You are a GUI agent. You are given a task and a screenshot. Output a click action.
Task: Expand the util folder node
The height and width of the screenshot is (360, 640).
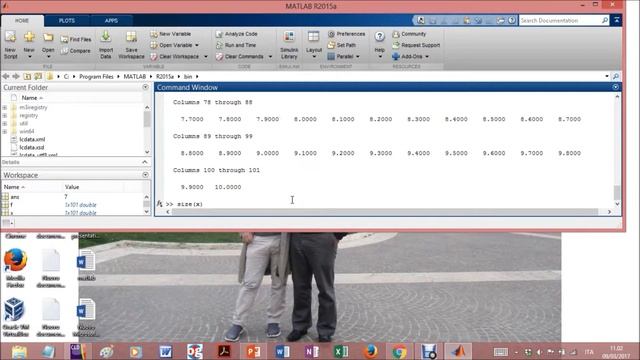coord(4,123)
